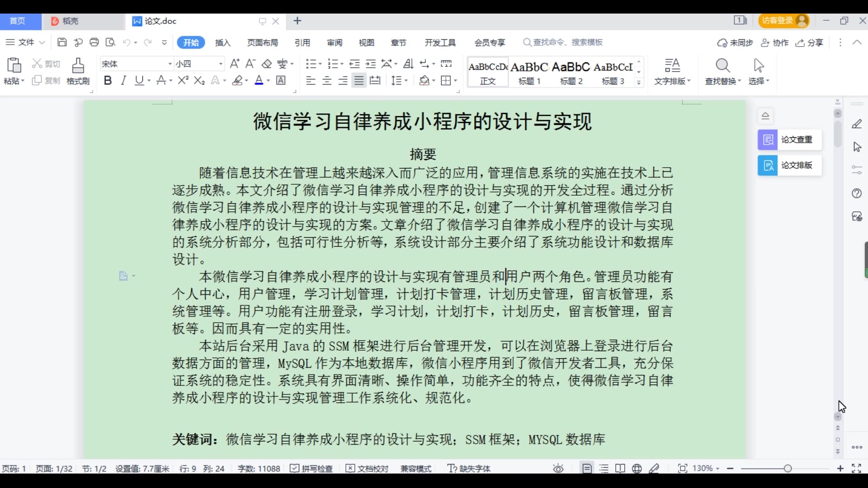This screenshot has width=868, height=488.
Task: Click the help question mark in sidebar
Action: coord(857,193)
